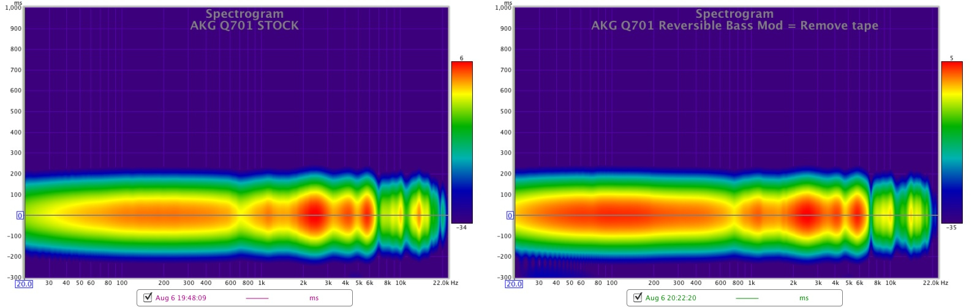Click the 0 ms axis marker on right graph
This screenshot has height=307, width=980.
click(x=510, y=215)
